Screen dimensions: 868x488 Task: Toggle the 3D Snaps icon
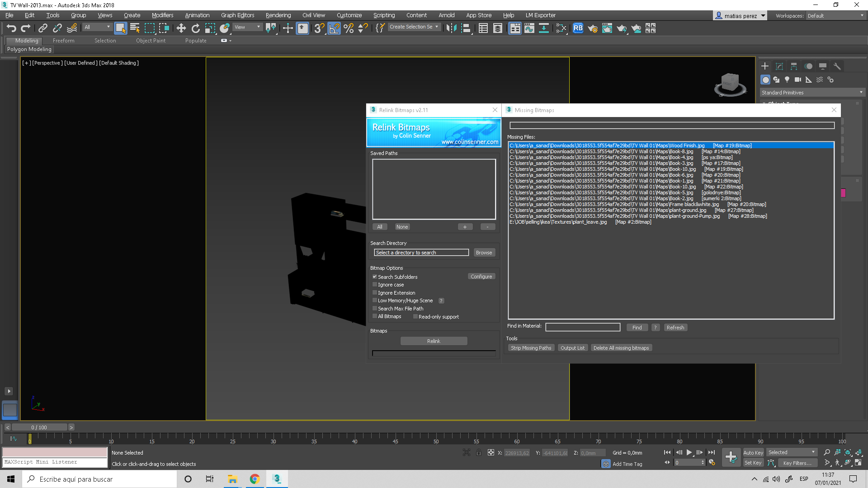click(x=319, y=28)
